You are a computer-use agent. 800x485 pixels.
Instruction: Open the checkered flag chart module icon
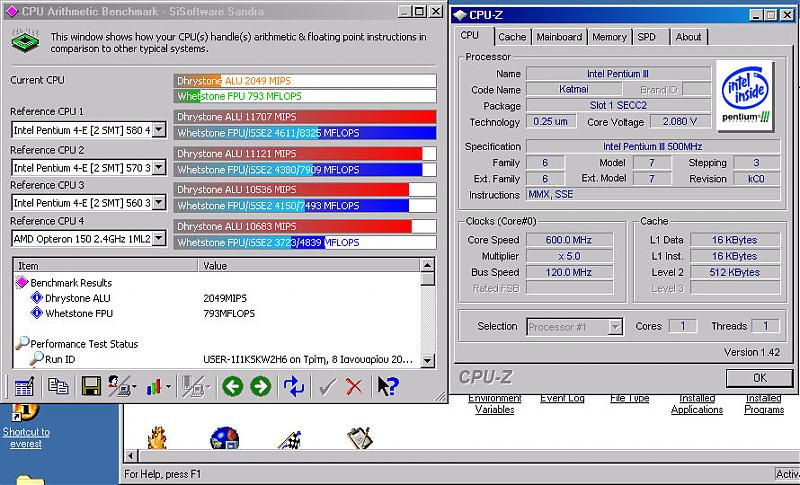[290, 439]
